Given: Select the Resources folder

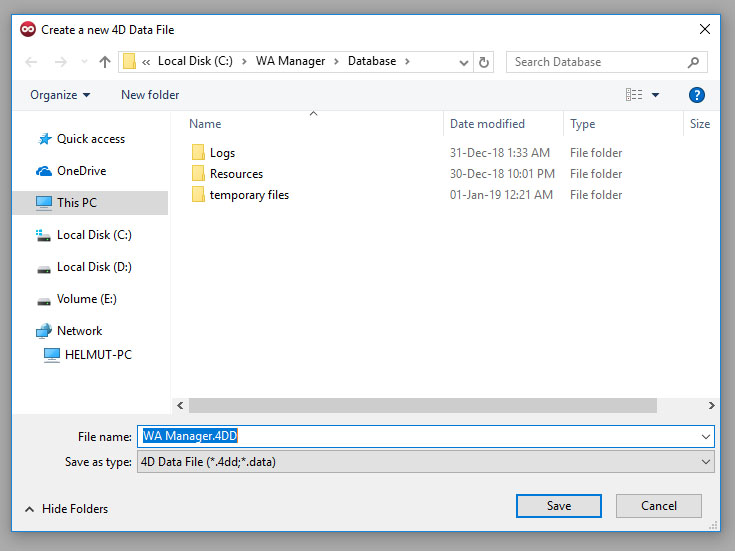Looking at the screenshot, I should tap(236, 174).
